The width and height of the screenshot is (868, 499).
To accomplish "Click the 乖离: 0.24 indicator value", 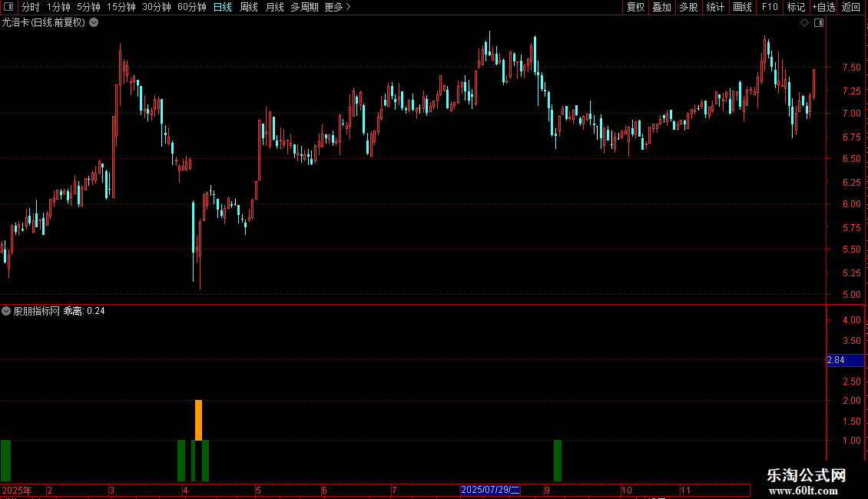I will (84, 312).
